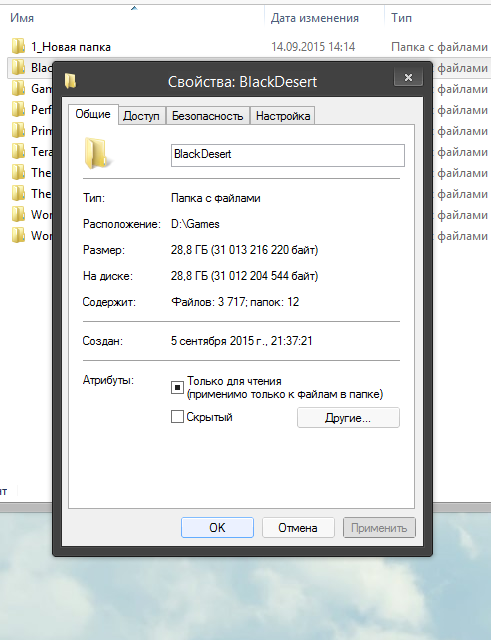Click the folder icon beside Tera entry
The width and height of the screenshot is (491, 640).
click(18, 151)
